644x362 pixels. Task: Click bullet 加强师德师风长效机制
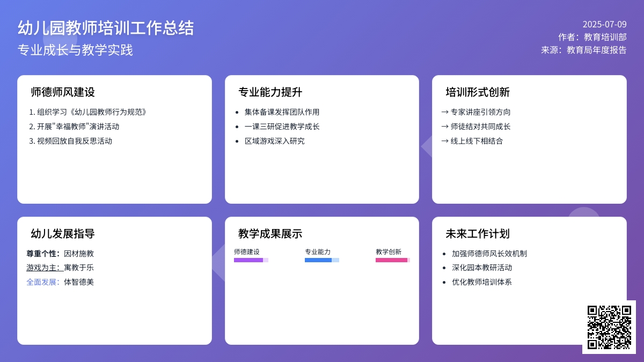(489, 254)
